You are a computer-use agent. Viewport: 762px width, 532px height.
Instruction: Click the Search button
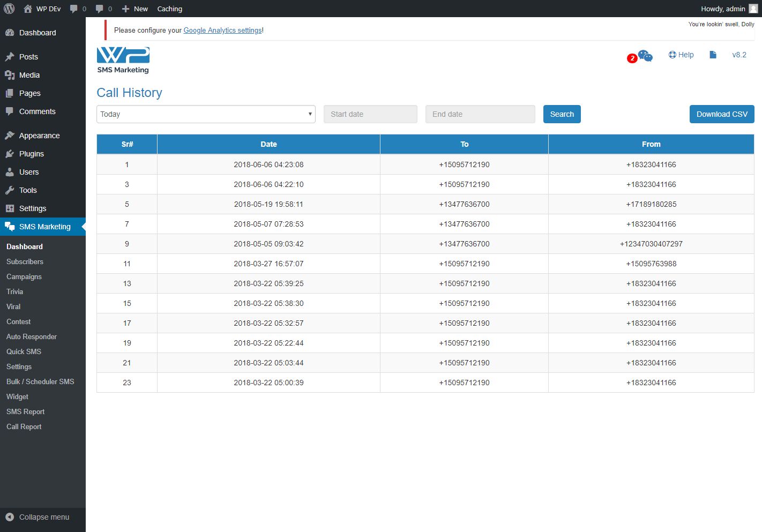tap(562, 114)
